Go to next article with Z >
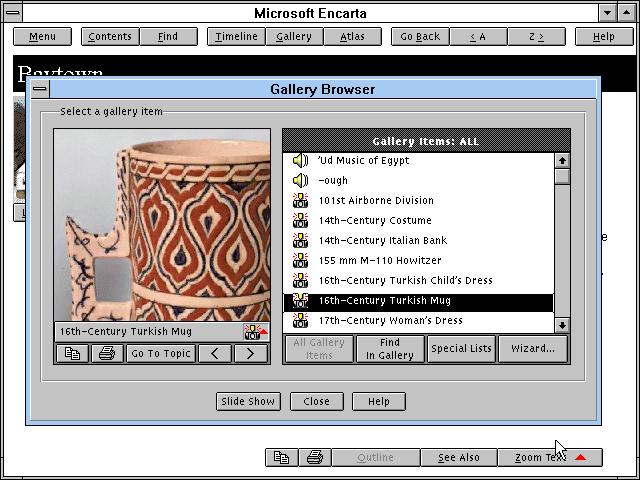This screenshot has height=480, width=640. coord(536,37)
